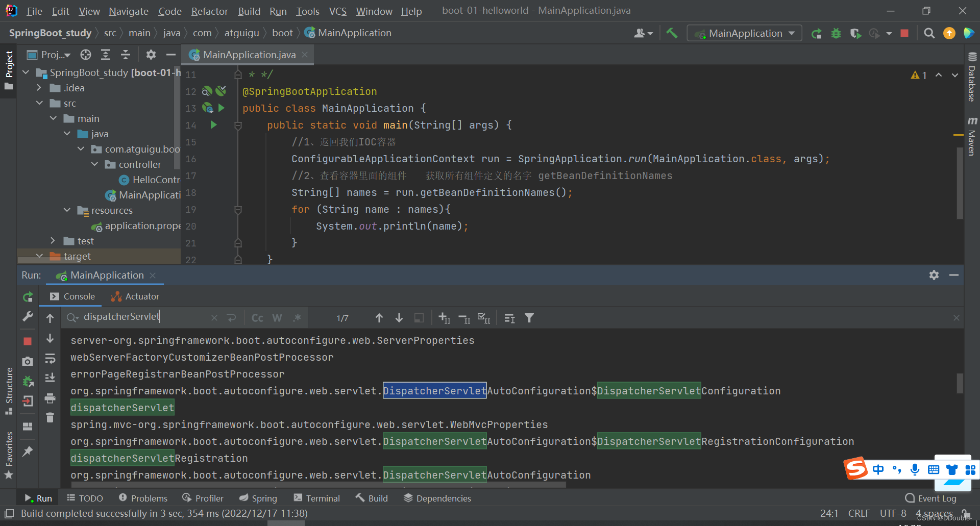980x526 pixels.
Task: Take thread dump with camera icon
Action: (28, 362)
